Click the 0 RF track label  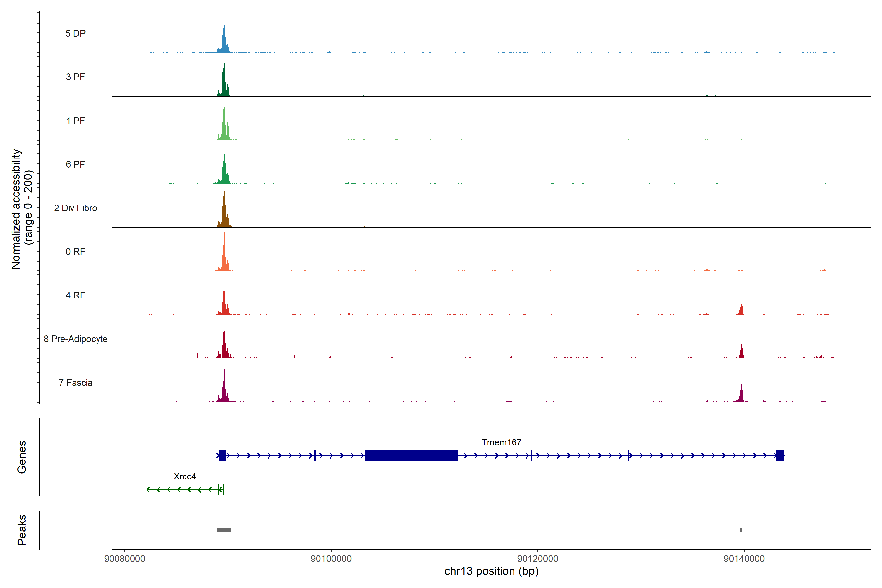tap(75, 252)
